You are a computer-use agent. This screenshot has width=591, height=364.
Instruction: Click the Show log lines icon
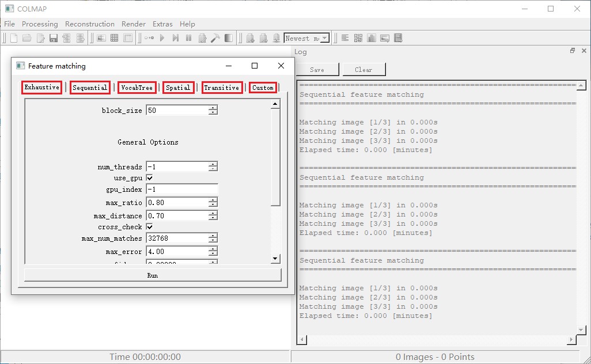tap(345, 38)
